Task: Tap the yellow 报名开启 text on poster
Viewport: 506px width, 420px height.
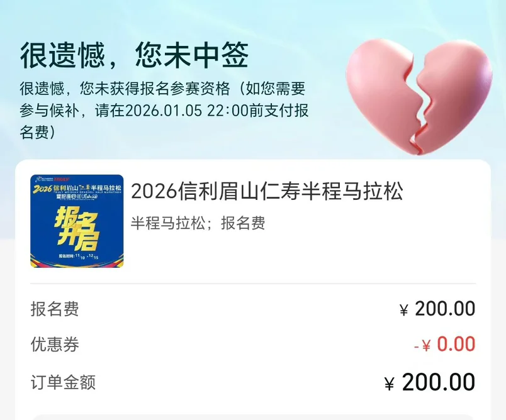Action: [x=77, y=228]
